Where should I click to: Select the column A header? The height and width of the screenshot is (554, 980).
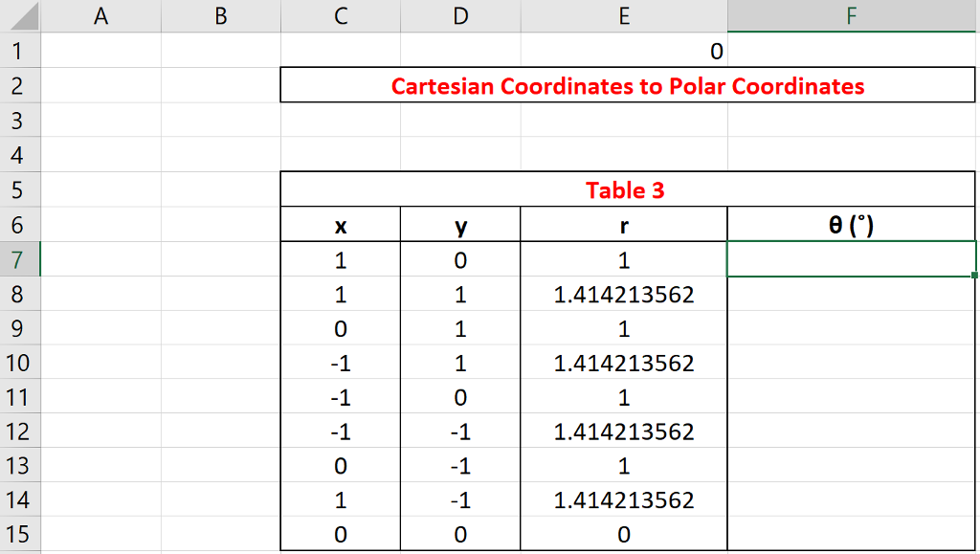(x=101, y=16)
